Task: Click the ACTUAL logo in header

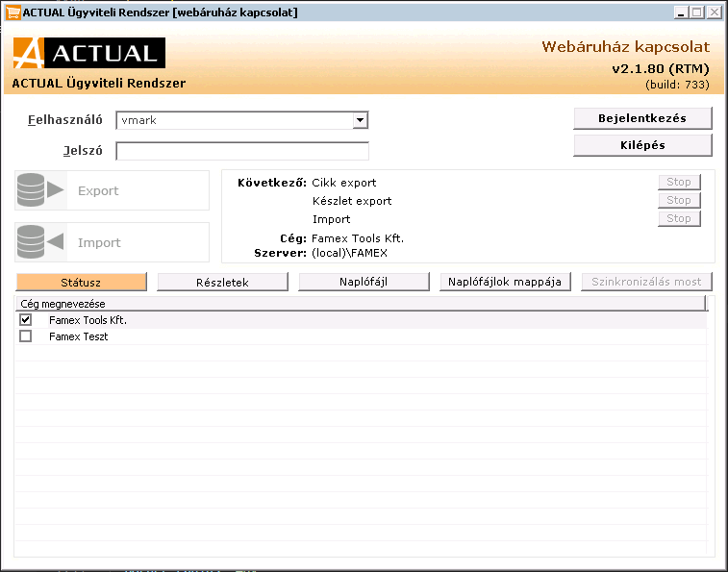Action: pyautogui.click(x=88, y=53)
